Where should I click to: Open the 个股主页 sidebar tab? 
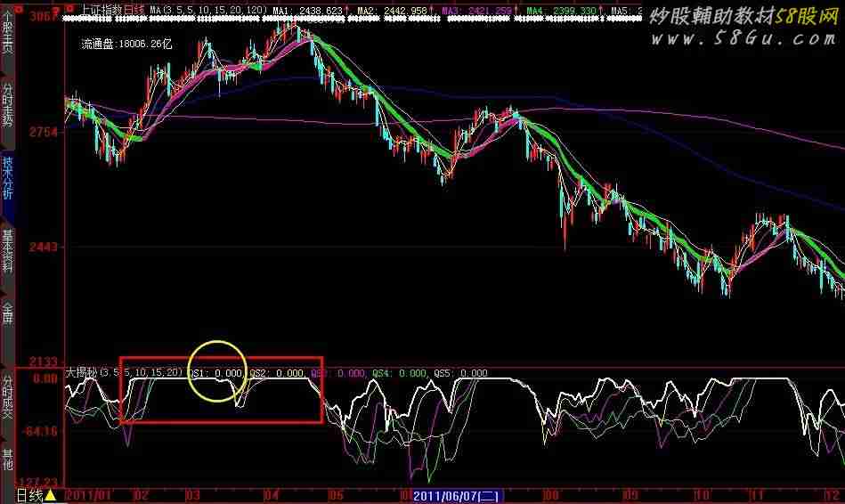point(7,33)
